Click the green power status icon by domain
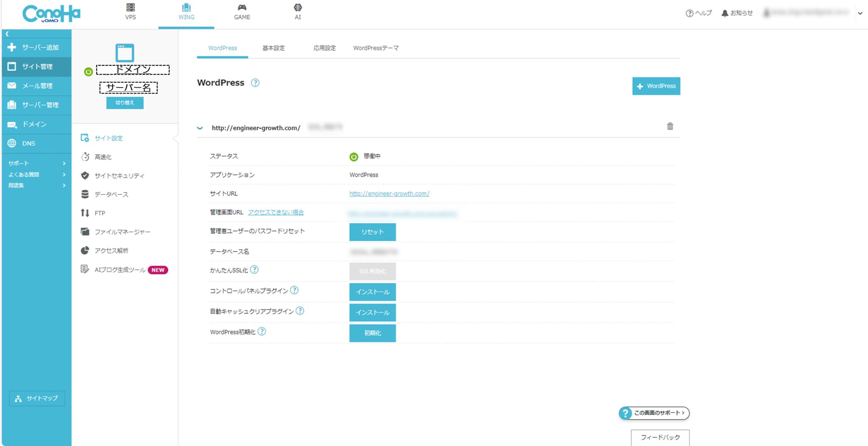Viewport: 868px width, 446px height. pos(88,72)
